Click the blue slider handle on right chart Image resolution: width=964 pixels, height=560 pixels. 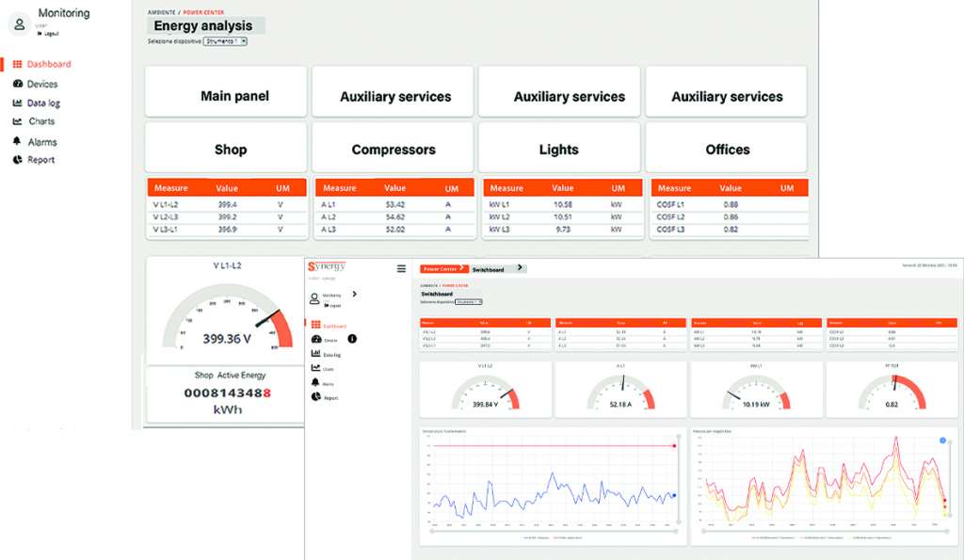click(x=943, y=440)
